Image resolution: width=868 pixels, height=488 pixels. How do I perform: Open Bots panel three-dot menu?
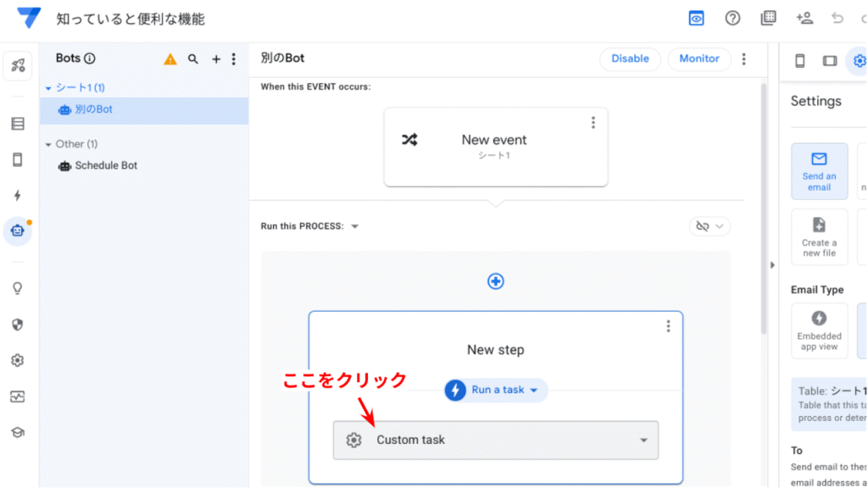234,58
